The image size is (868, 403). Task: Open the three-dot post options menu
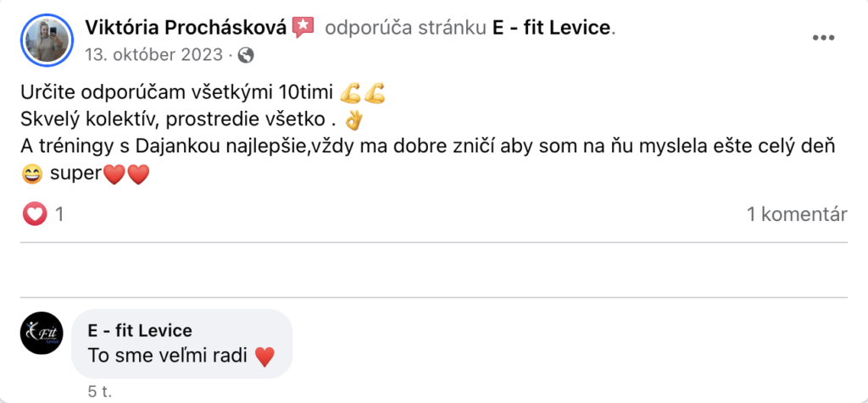click(x=824, y=38)
